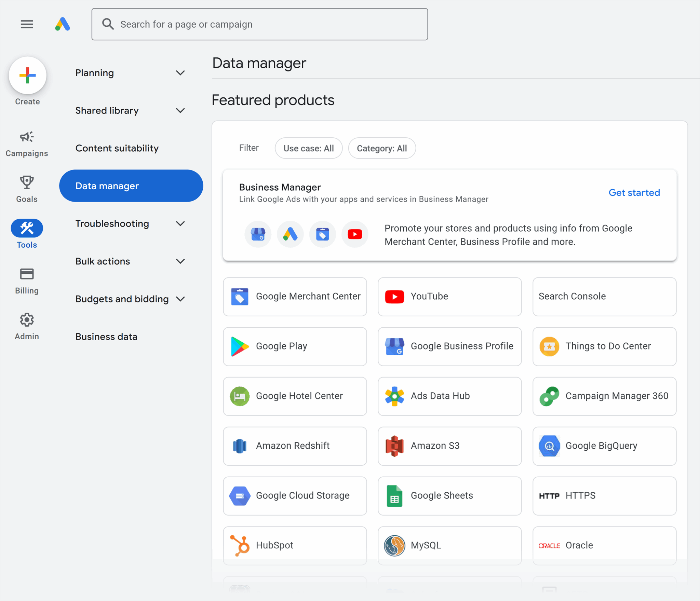Open the hamburger main menu
Image resolution: width=700 pixels, height=601 pixels.
tap(27, 24)
